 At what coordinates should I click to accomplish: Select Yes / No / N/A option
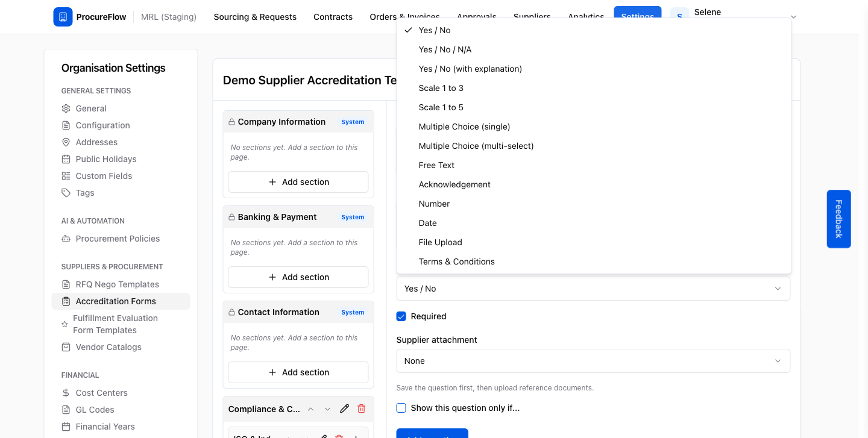[594, 49]
